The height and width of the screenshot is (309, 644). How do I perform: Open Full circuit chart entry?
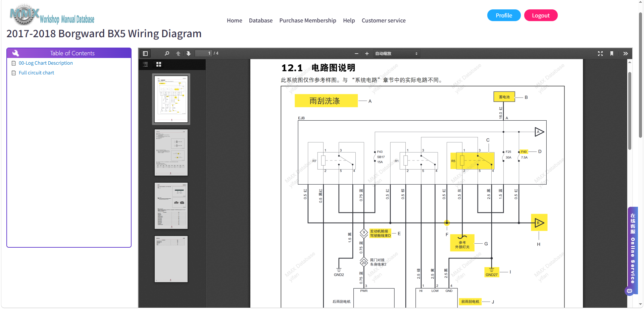(x=36, y=73)
